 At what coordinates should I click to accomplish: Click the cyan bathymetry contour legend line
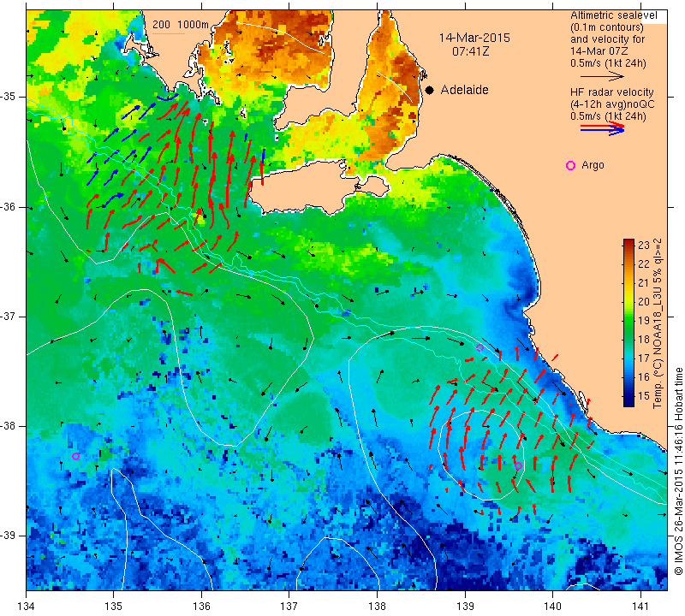[169, 33]
